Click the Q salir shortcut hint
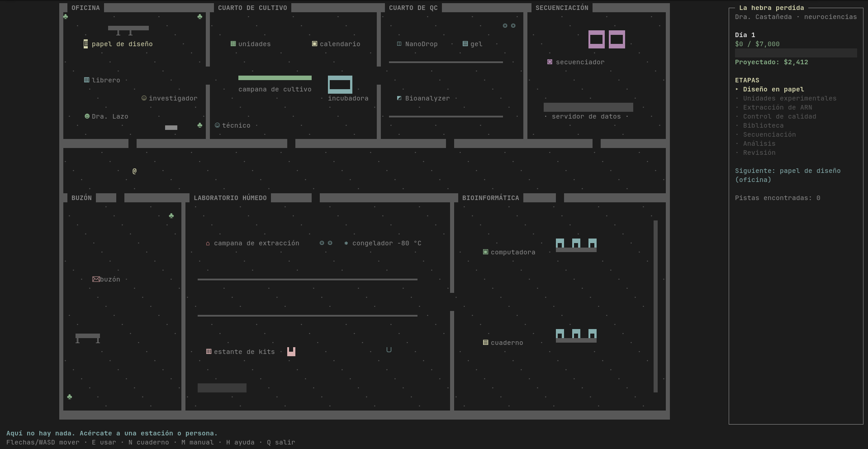This screenshot has height=449, width=868. click(x=281, y=442)
